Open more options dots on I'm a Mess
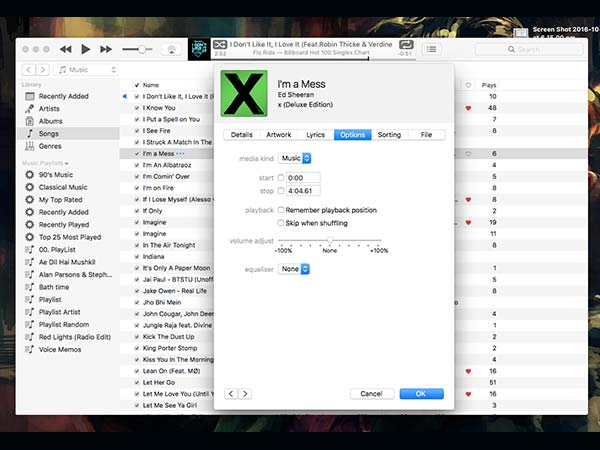 (180, 154)
